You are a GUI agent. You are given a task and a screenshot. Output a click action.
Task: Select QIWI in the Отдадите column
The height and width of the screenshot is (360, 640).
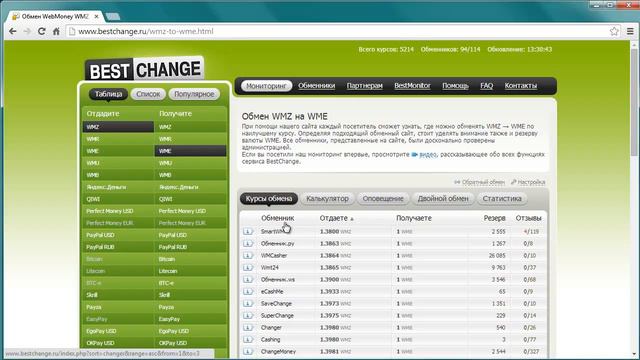point(118,199)
